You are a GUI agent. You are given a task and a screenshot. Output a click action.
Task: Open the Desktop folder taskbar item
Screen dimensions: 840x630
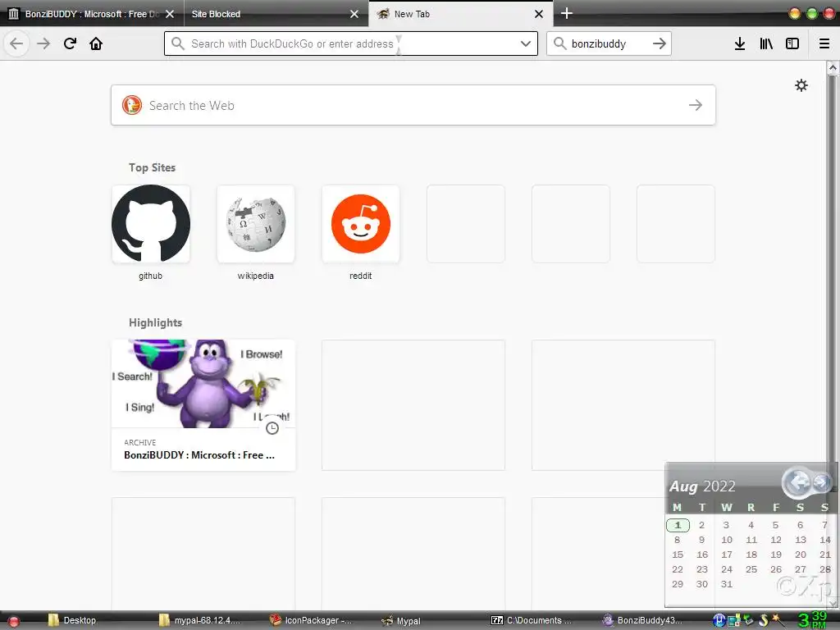click(x=72, y=620)
